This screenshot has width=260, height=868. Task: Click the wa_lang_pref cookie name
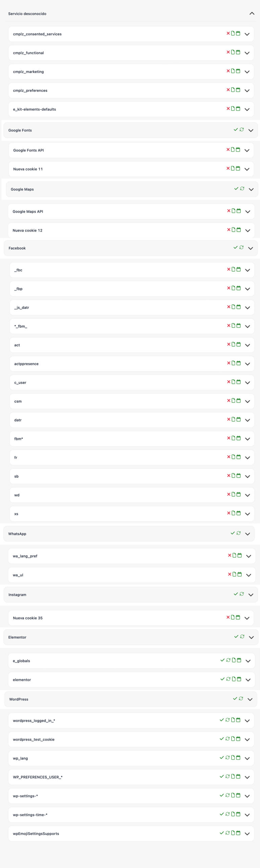click(x=25, y=556)
